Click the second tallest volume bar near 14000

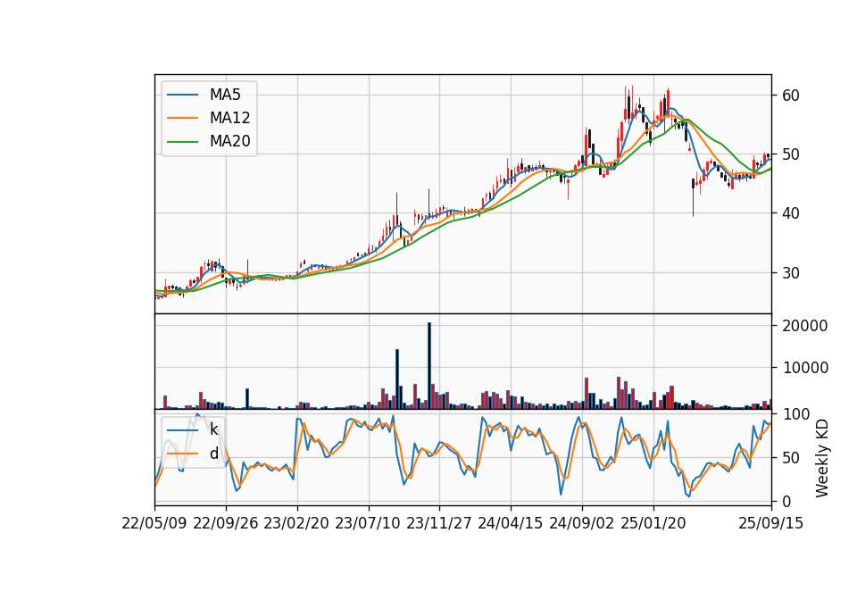coord(397,379)
